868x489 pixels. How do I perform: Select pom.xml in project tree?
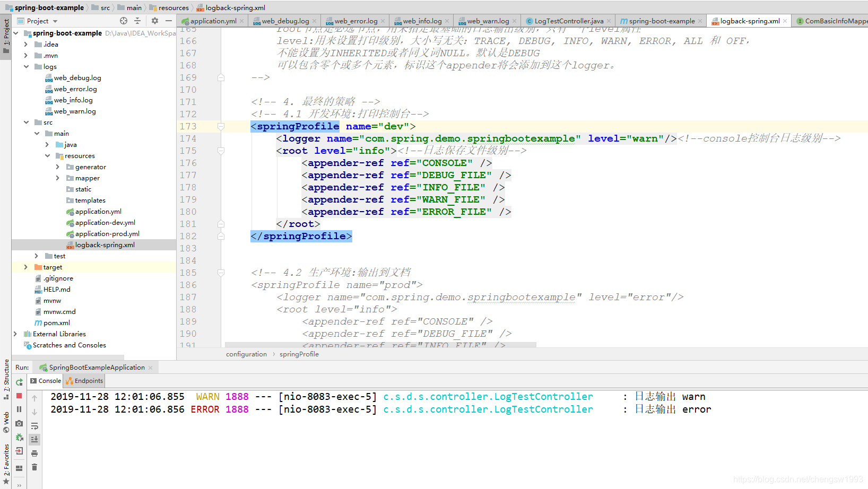tap(57, 323)
